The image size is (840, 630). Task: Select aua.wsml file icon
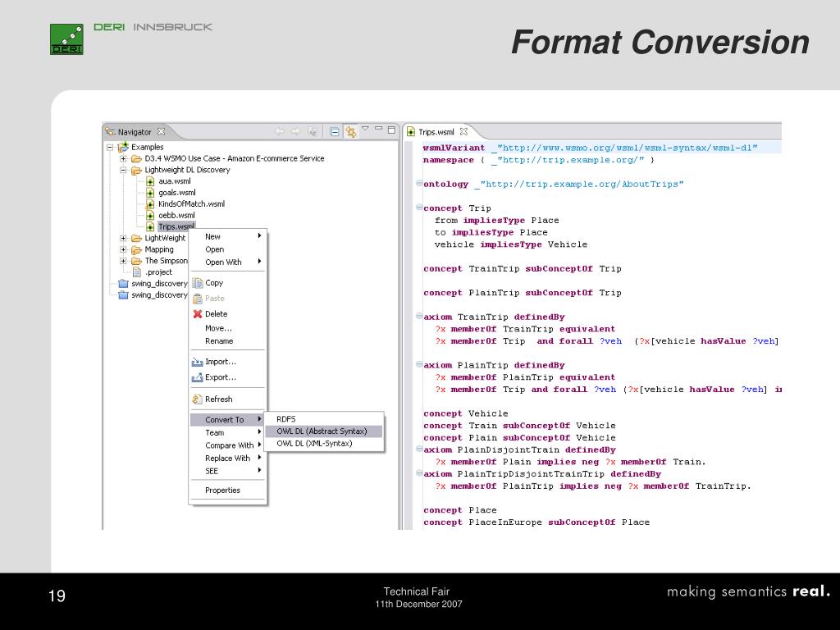tap(150, 181)
